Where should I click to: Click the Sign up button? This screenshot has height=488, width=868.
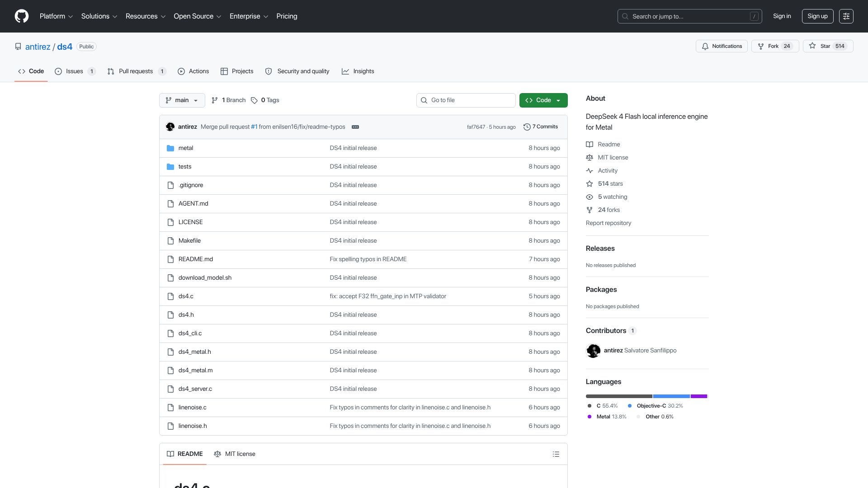point(817,16)
